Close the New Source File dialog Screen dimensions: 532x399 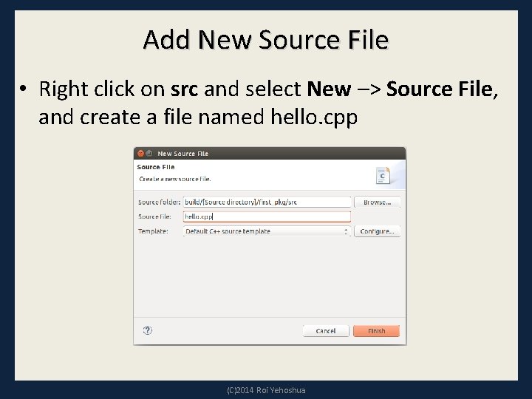click(x=140, y=154)
